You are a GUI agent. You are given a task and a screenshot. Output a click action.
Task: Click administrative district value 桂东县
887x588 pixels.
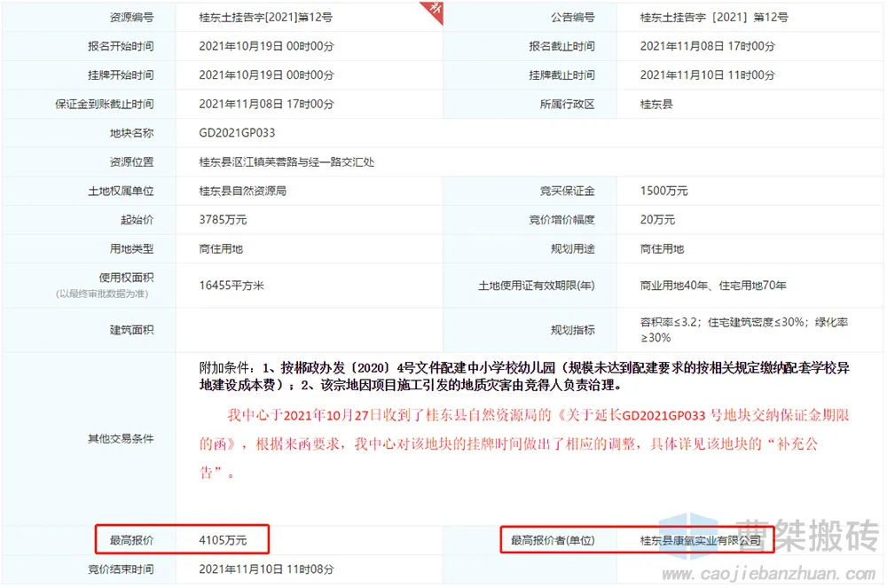coord(656,105)
